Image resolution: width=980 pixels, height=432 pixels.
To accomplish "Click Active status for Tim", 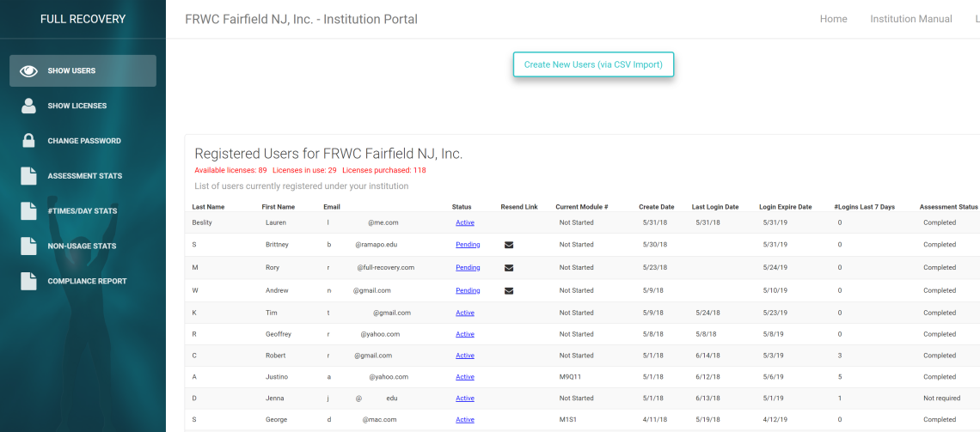I will tap(465, 313).
